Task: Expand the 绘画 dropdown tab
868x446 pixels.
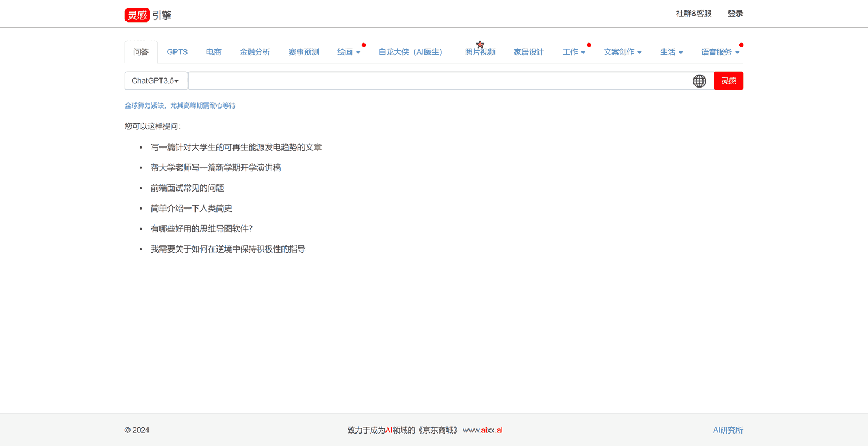Action: pos(349,52)
